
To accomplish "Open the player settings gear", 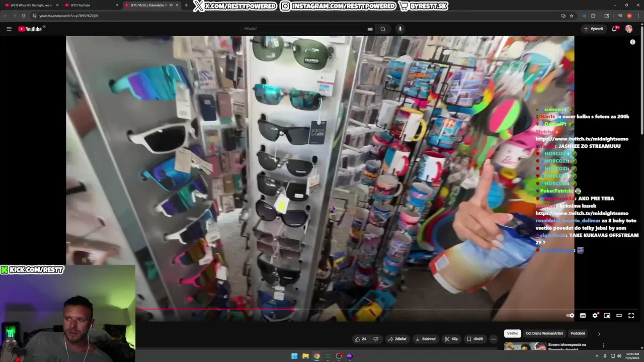I will 595,315.
